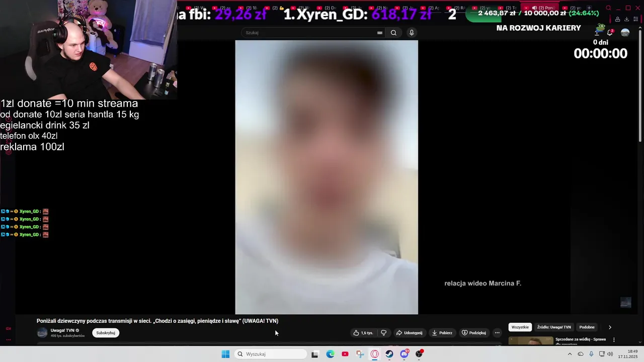The image size is (644, 362).
Task: Open the Uwaga! TVN channel avatar
Action: (42, 333)
